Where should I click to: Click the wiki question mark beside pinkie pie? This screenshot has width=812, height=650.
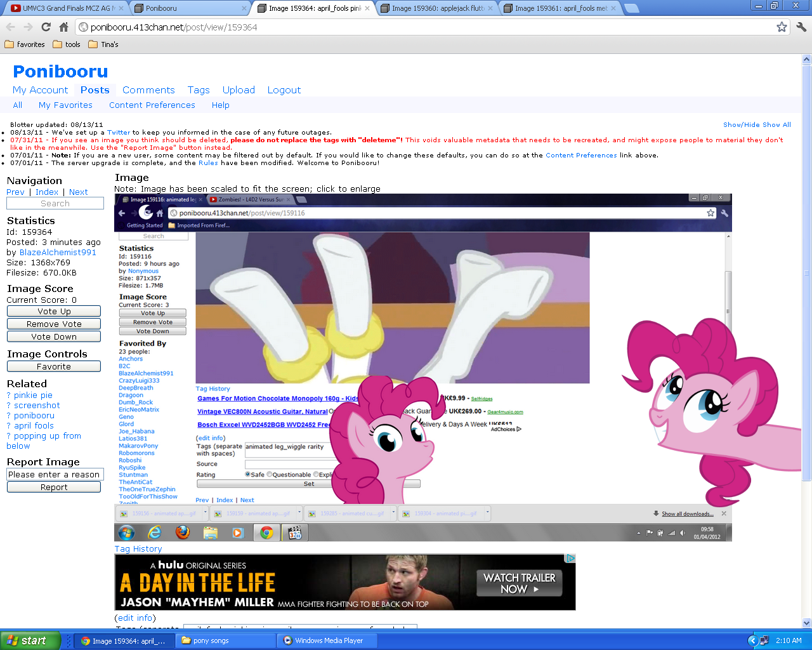[9, 395]
